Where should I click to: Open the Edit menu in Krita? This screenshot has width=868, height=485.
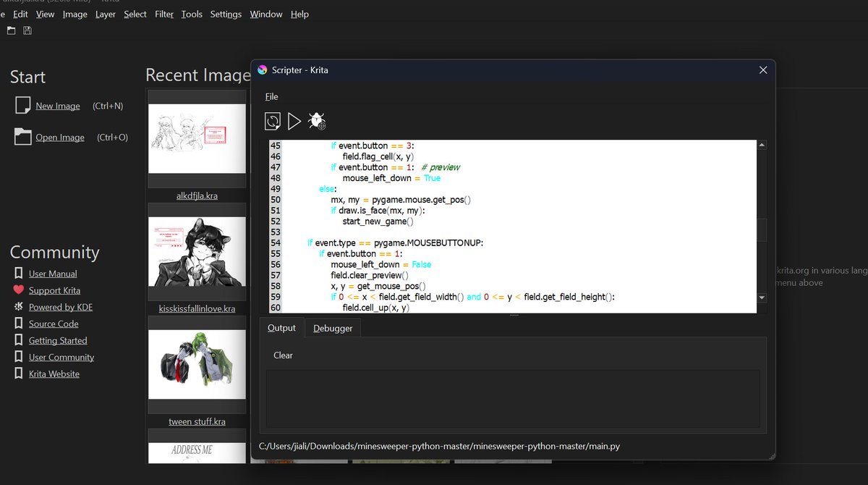pos(21,14)
